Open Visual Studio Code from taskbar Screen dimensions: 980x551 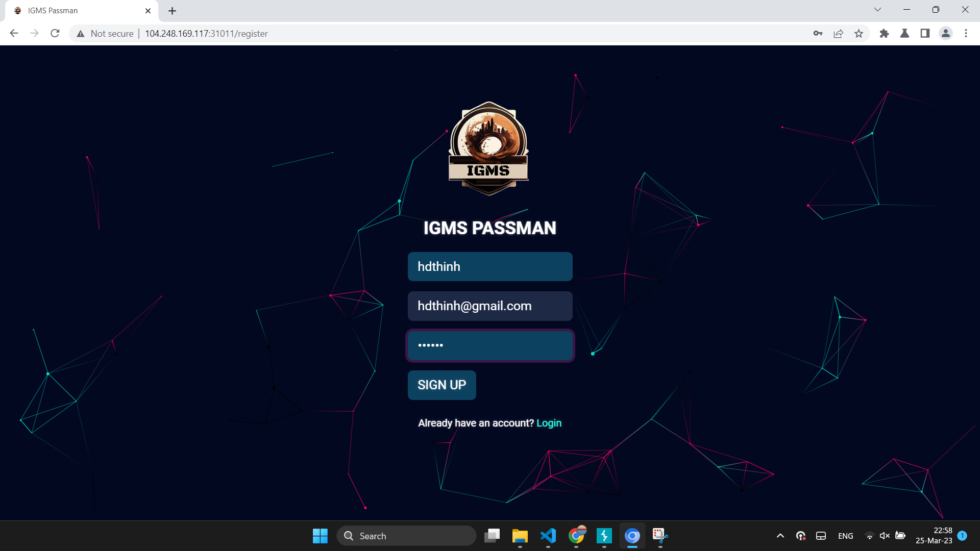click(548, 536)
